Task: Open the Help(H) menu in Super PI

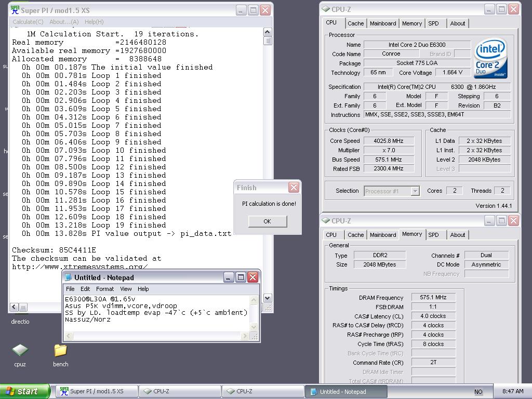Action: tap(94, 22)
